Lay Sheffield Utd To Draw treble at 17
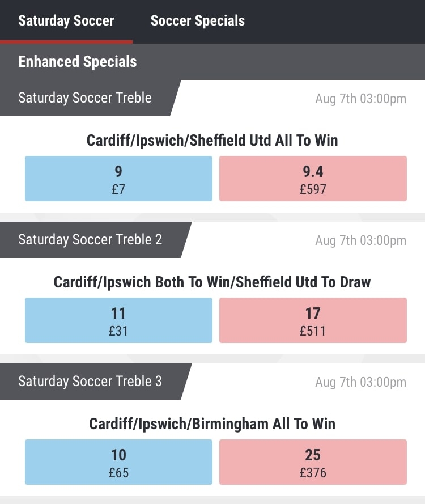 click(313, 320)
